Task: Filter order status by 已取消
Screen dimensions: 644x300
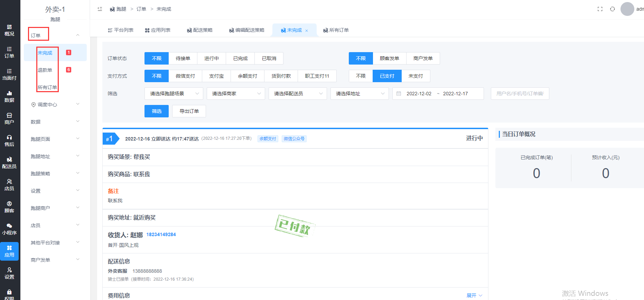Action: pyautogui.click(x=269, y=58)
